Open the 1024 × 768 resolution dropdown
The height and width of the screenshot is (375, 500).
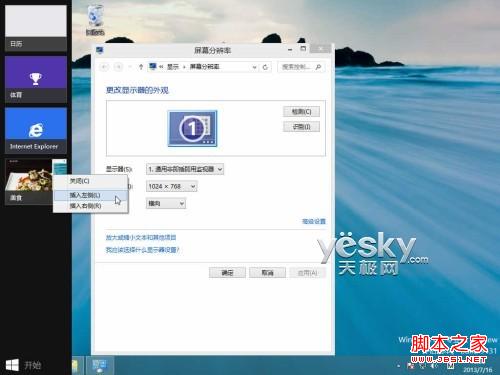click(172, 186)
